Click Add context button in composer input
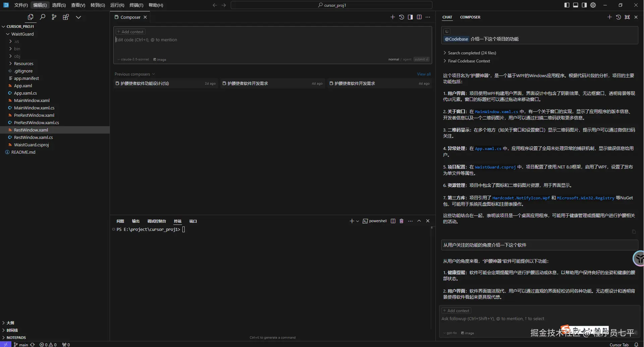Screen dimensions: 644x347 click(130, 32)
